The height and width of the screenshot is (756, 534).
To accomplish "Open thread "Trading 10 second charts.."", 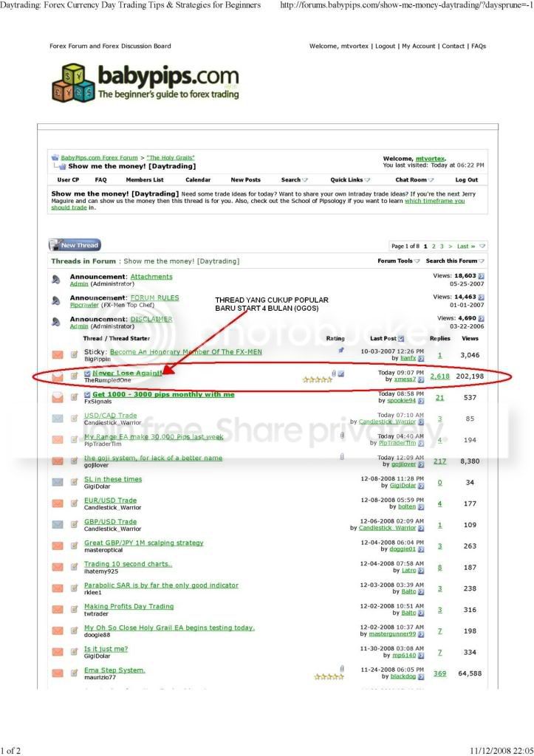I will (128, 564).
